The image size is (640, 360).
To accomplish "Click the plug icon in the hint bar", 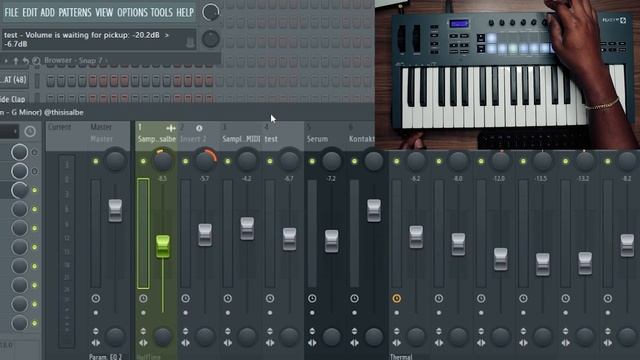I will click(190, 42).
